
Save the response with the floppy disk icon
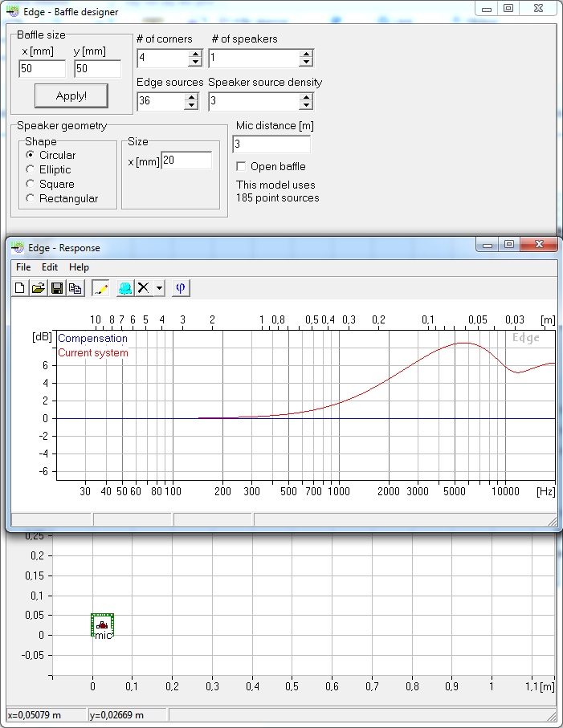(57, 288)
